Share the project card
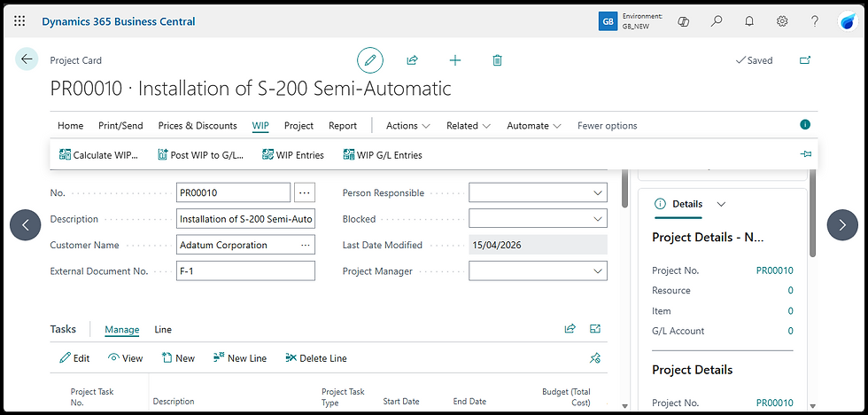This screenshot has height=415, width=868. pos(412,60)
